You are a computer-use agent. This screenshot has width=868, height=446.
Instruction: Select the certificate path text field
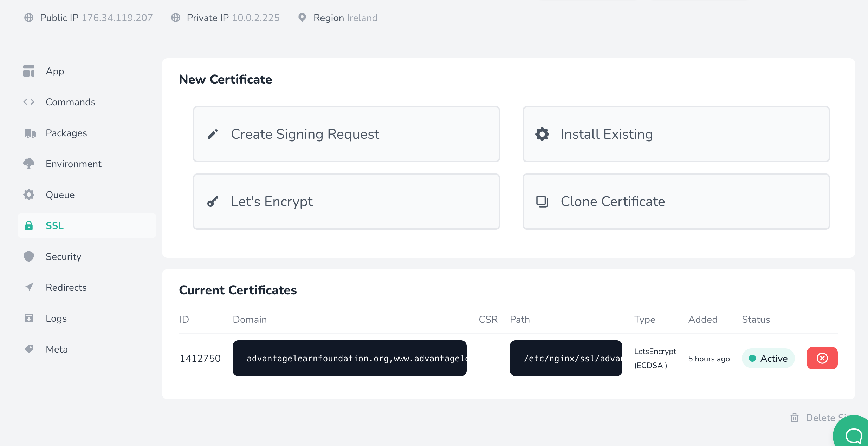coord(566,358)
